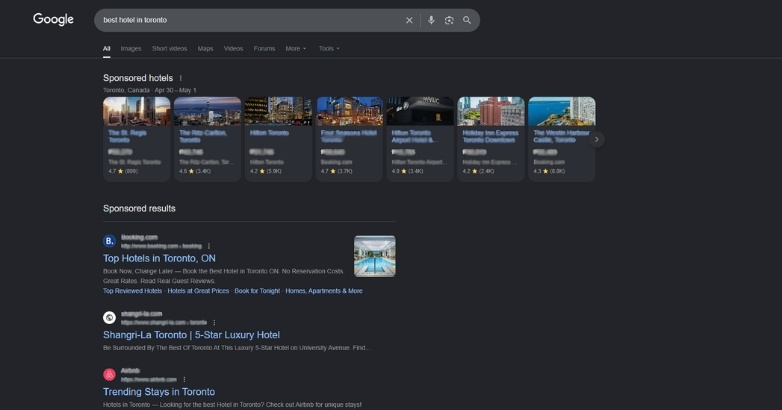Open search by image camera icon

pos(449,20)
